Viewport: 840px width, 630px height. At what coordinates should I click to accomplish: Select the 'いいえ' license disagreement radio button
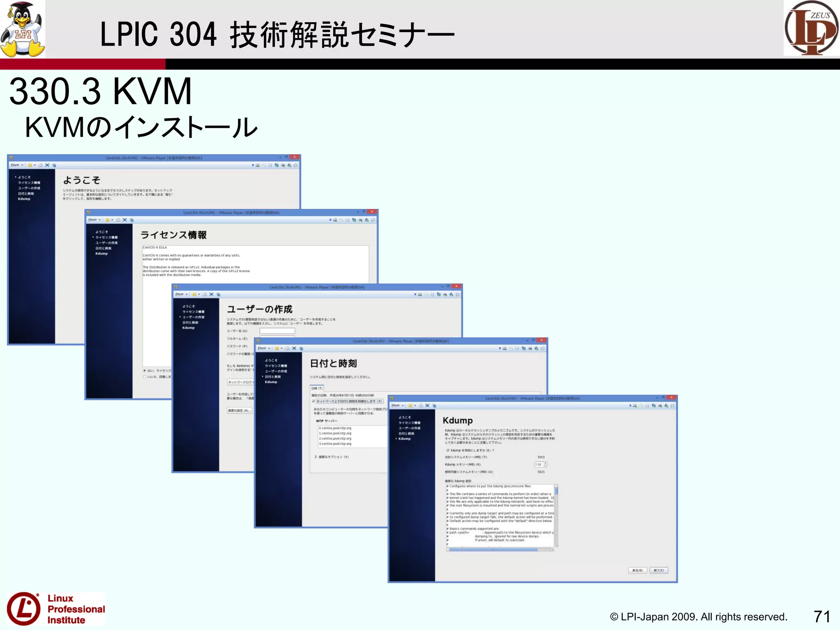pos(145,377)
